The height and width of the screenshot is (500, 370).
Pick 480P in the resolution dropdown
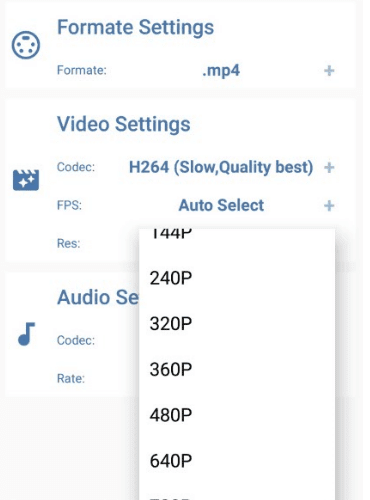coord(237,415)
